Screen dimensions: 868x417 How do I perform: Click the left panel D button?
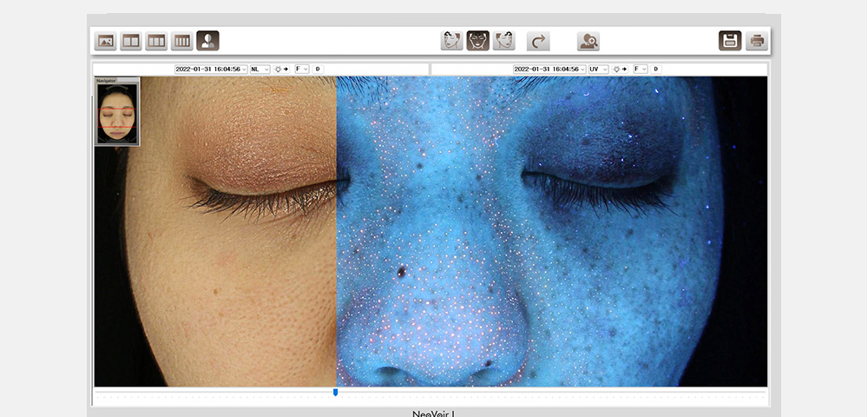pos(317,69)
